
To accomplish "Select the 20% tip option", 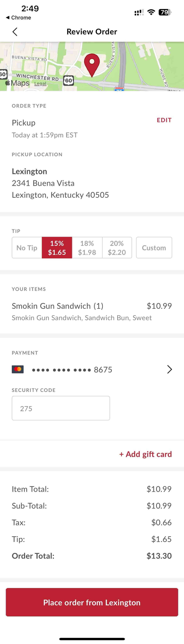I will (117, 248).
